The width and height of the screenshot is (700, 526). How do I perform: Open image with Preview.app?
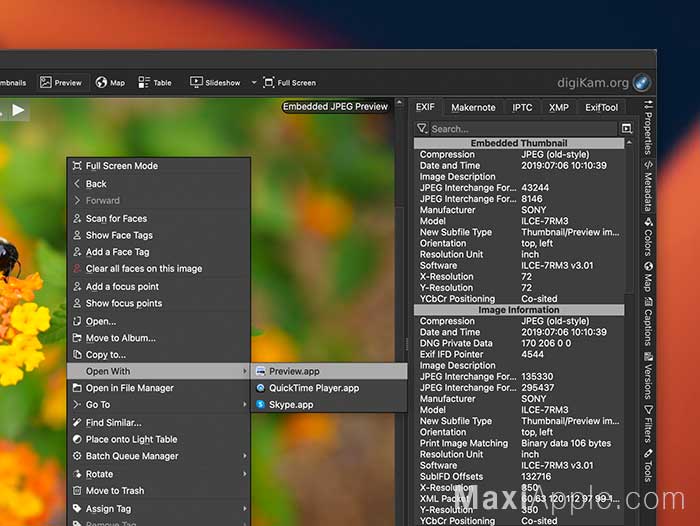[329, 371]
